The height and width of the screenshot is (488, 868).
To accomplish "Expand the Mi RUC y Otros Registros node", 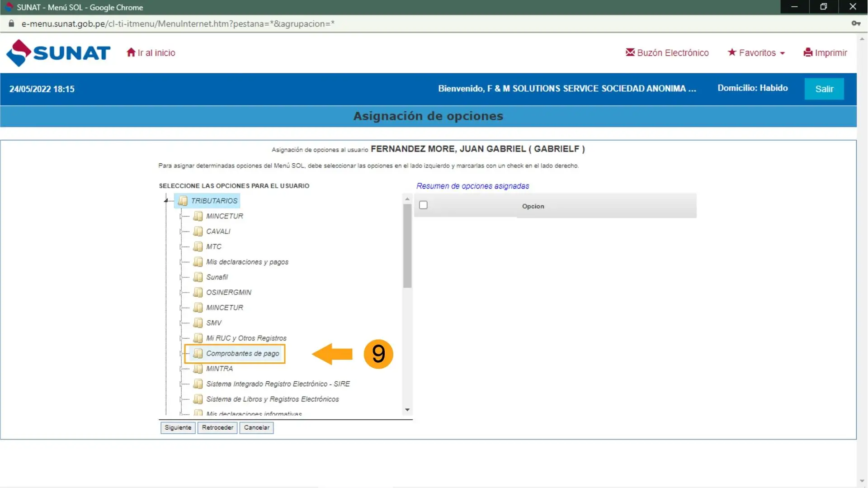I will (182, 338).
